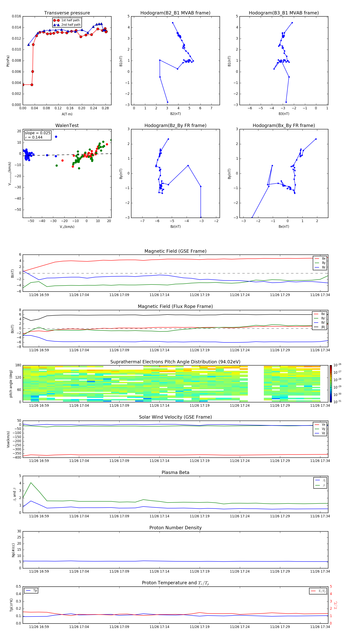Click the 'Hodogram(B3_B1 MVAB frame)' title
Image resolution: width=351 pixels, height=644 pixels.
[x=284, y=13]
